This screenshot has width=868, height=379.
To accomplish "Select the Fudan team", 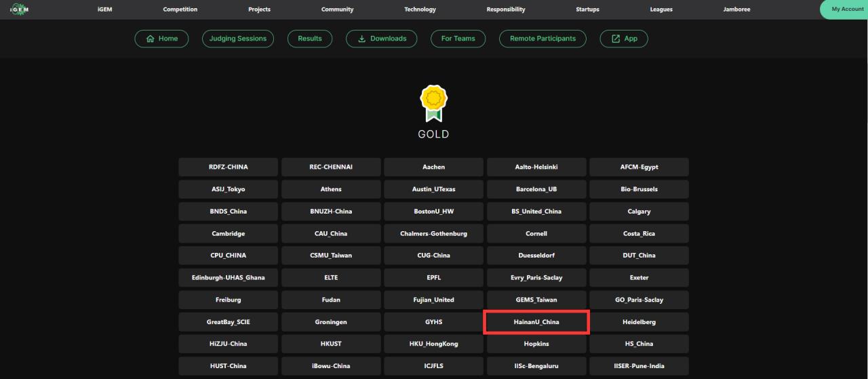I will (331, 300).
